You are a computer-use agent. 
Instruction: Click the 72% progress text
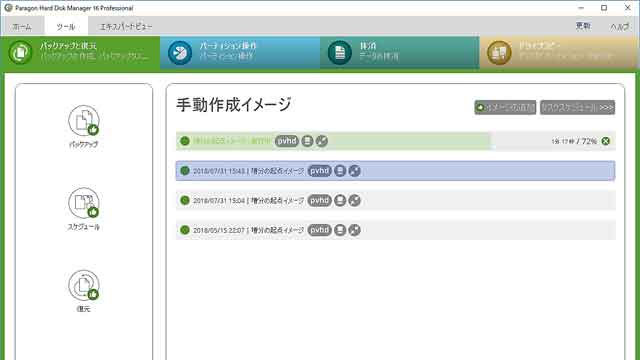[x=589, y=141]
